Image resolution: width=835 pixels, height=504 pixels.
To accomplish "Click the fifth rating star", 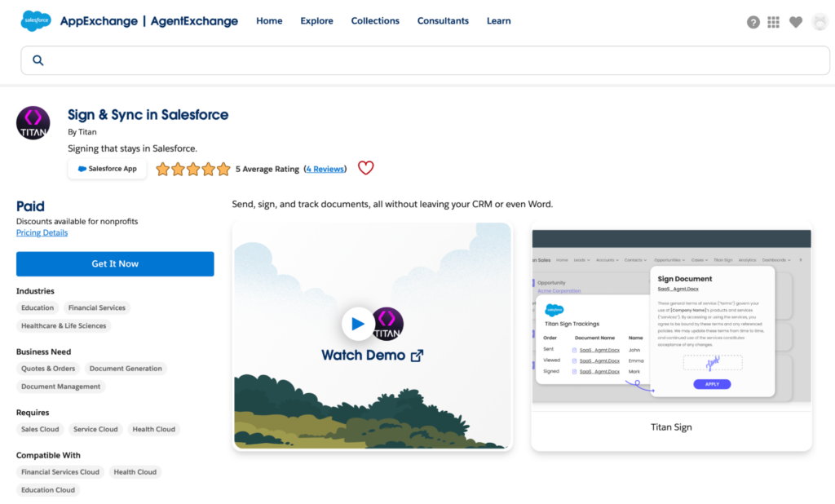I will (223, 169).
